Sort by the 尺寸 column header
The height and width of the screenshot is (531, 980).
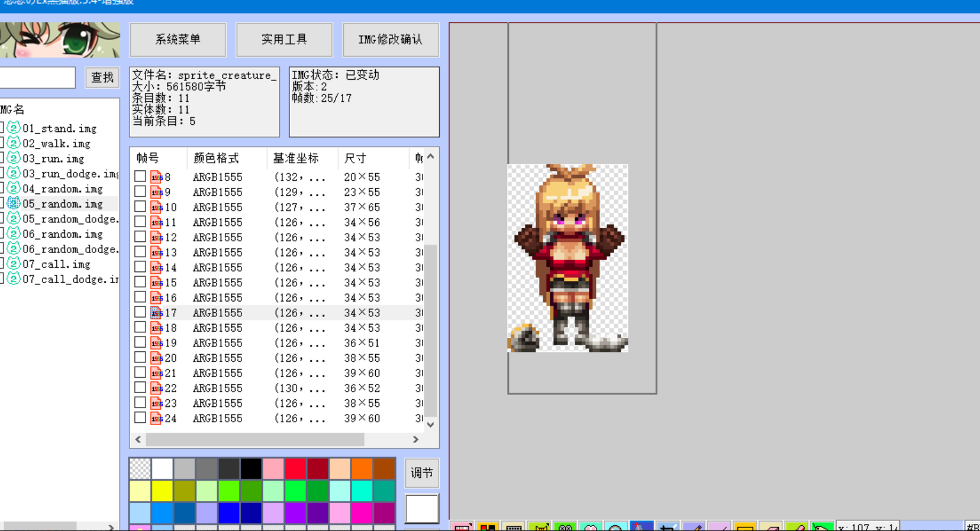click(373, 158)
